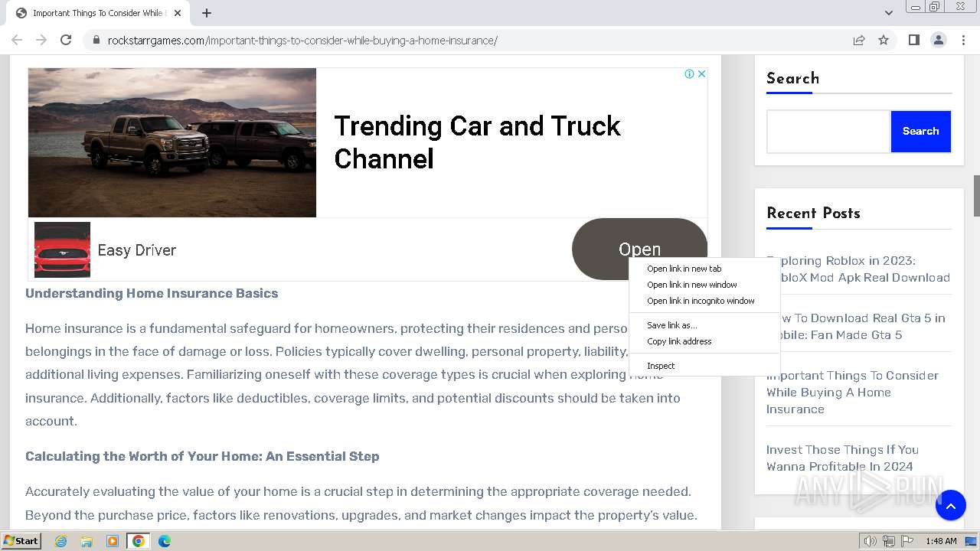Open the Invest Those Things 2024 post
The image size is (980, 551).
point(842,458)
